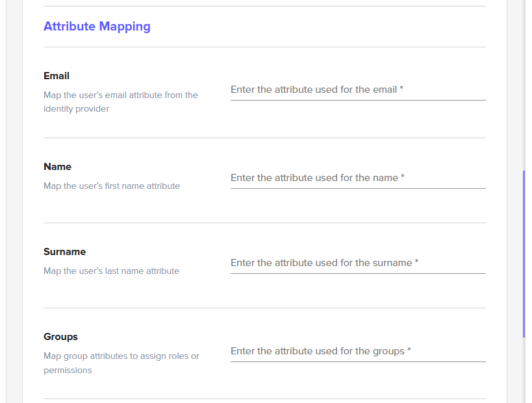Click the bold Groups field label
532x403 pixels.
[60, 337]
